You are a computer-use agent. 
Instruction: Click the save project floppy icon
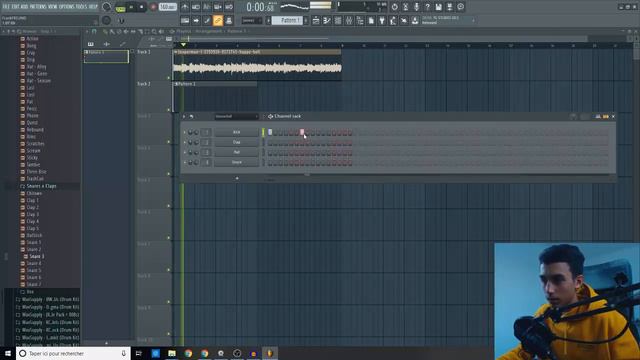click(x=438, y=7)
